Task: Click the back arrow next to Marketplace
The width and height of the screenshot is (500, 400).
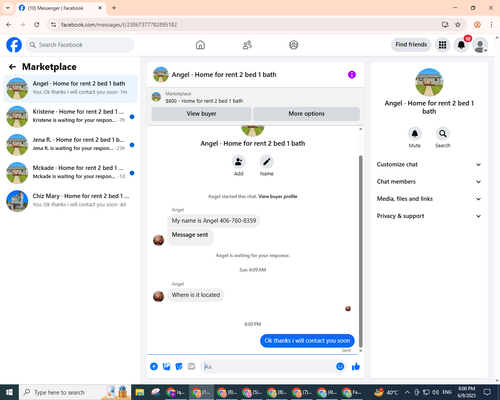Action: point(13,67)
